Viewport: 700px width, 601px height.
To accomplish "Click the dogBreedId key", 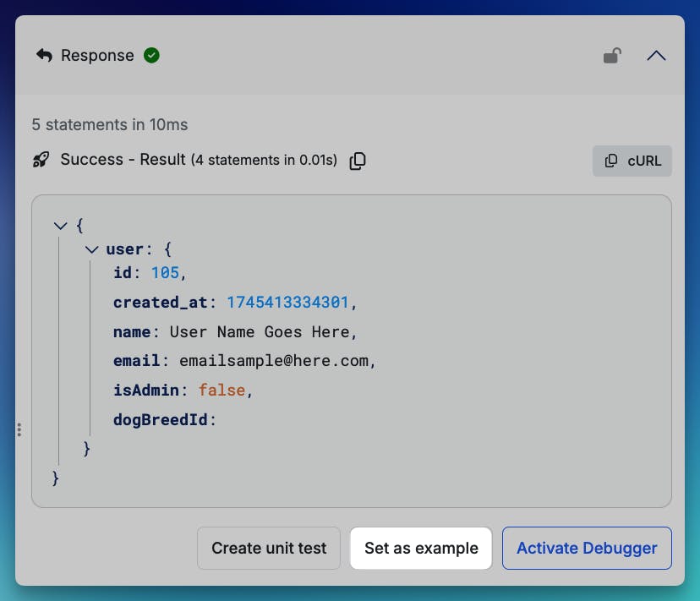I will [161, 420].
